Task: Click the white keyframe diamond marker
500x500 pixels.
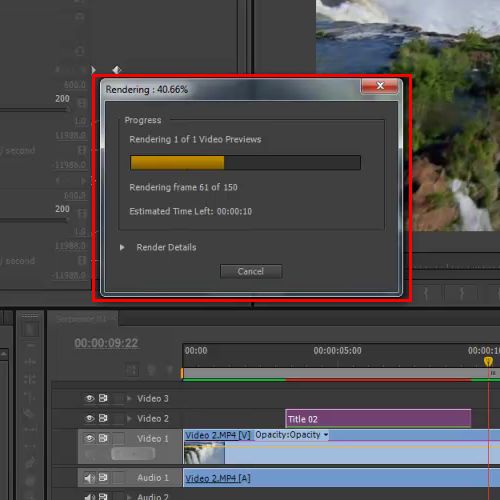Action: (116, 70)
